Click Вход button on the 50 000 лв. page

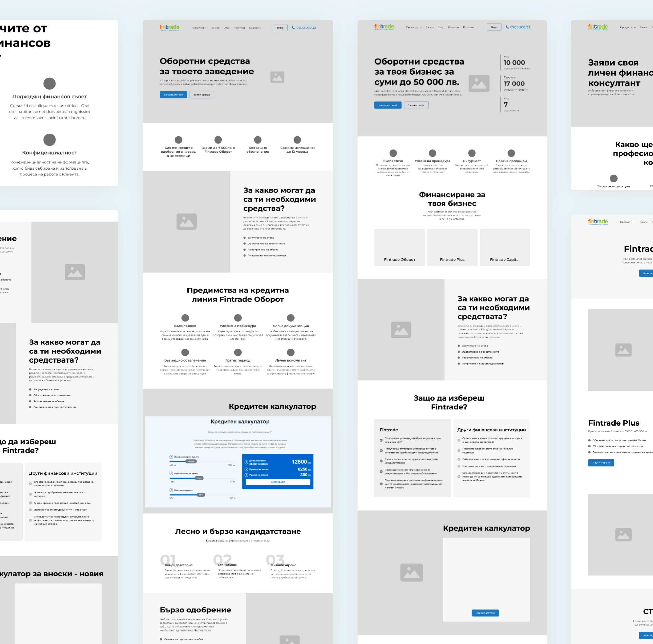[494, 27]
